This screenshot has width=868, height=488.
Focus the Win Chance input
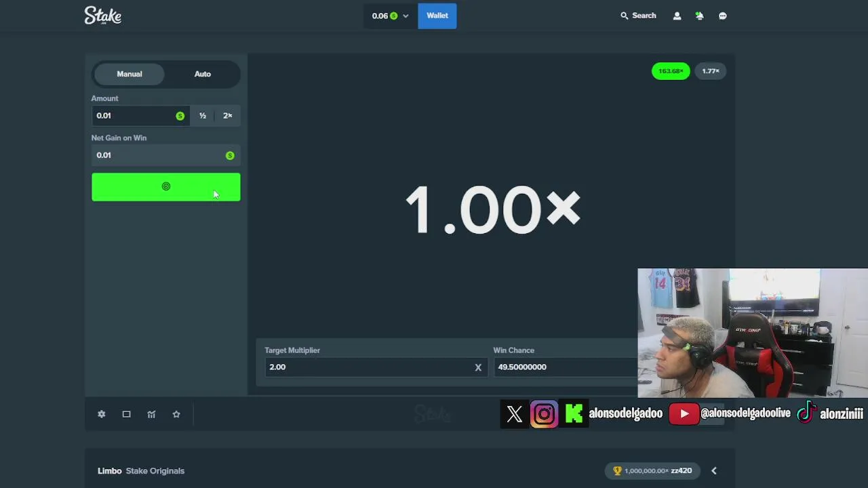tap(565, 367)
